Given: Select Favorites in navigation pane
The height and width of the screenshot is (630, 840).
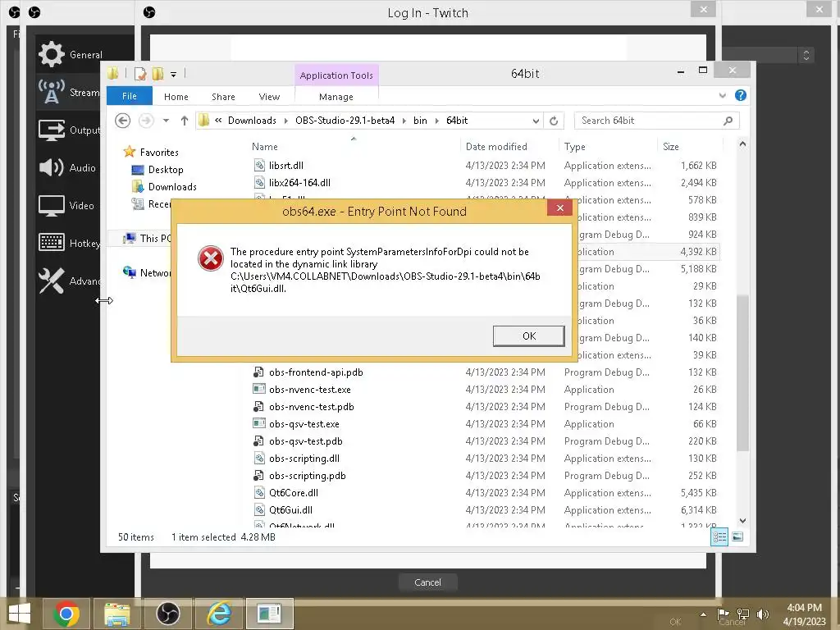Looking at the screenshot, I should pos(159,153).
